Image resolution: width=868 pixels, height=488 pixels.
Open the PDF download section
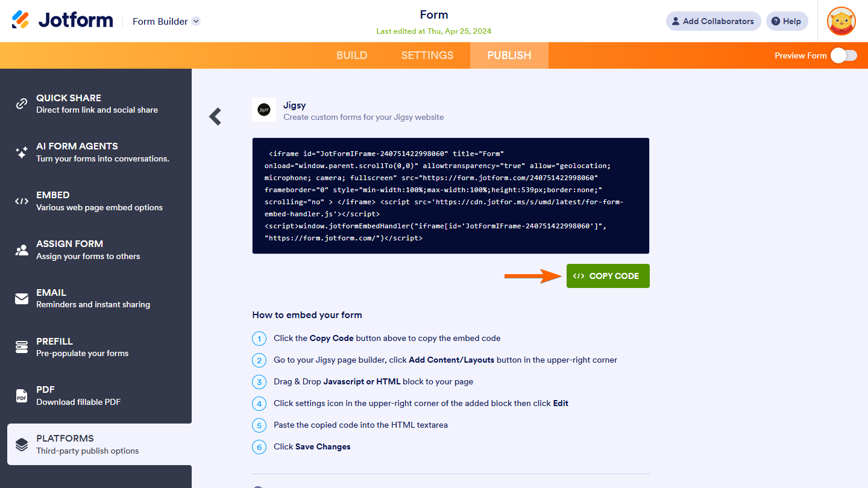[x=96, y=396]
